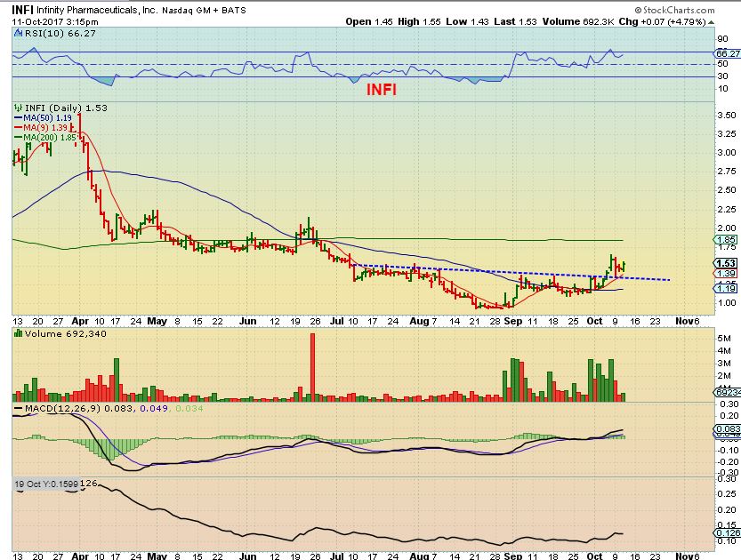Click the red INFI annotation text
This screenshot has width=741, height=560.
click(381, 90)
